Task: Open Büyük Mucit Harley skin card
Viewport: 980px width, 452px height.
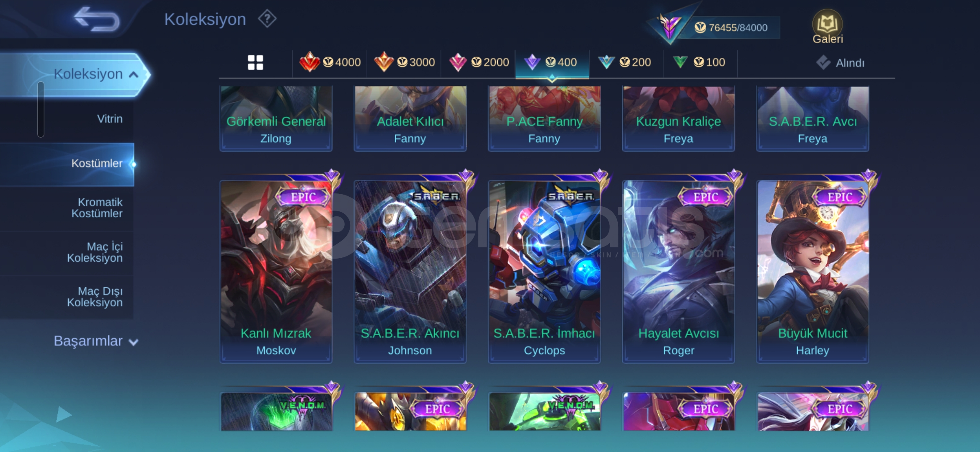Action: 812,271
